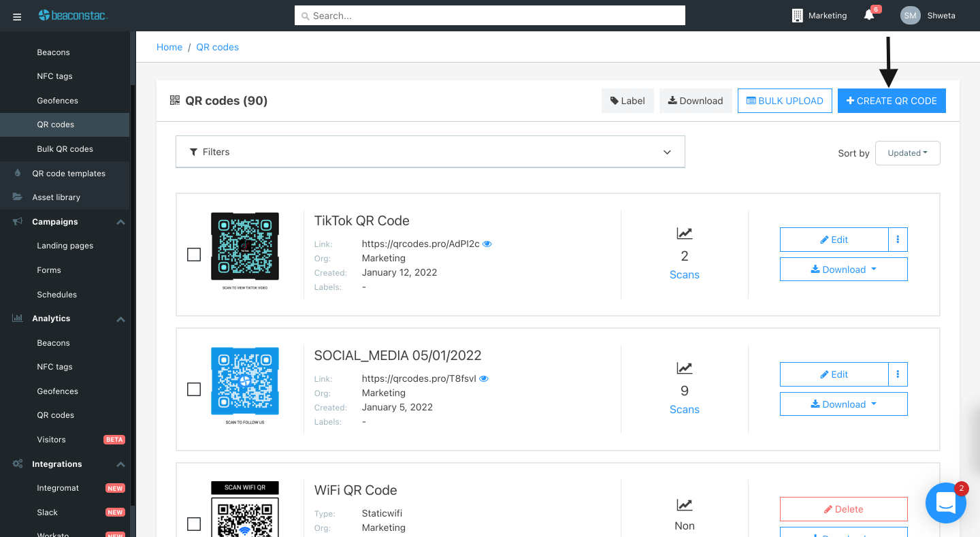980x537 pixels.
Task: Click the beaconstac logo
Action: click(x=73, y=15)
